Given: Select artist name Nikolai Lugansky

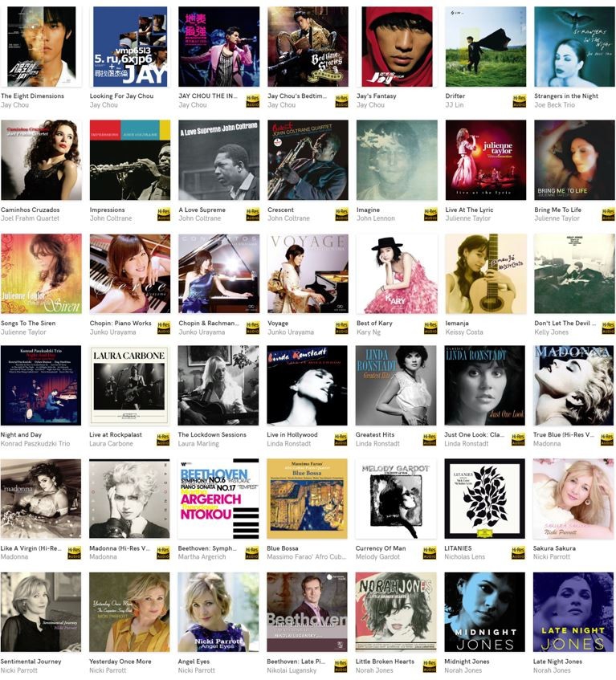Looking at the screenshot, I should click(x=292, y=670).
